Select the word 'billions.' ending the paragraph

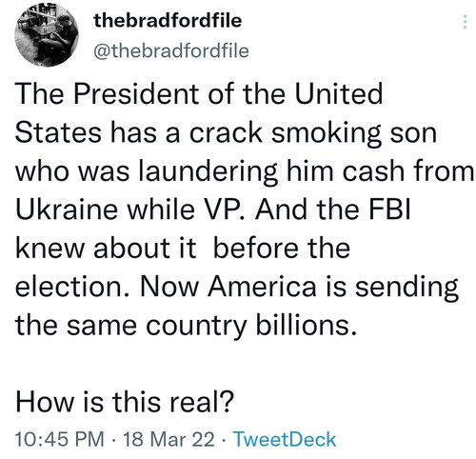coord(307,325)
